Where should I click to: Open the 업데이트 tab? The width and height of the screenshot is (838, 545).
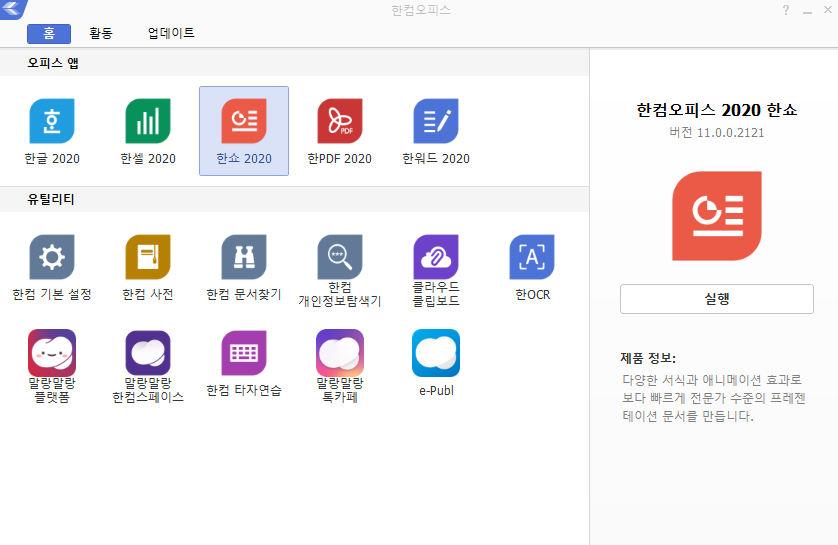pos(171,33)
